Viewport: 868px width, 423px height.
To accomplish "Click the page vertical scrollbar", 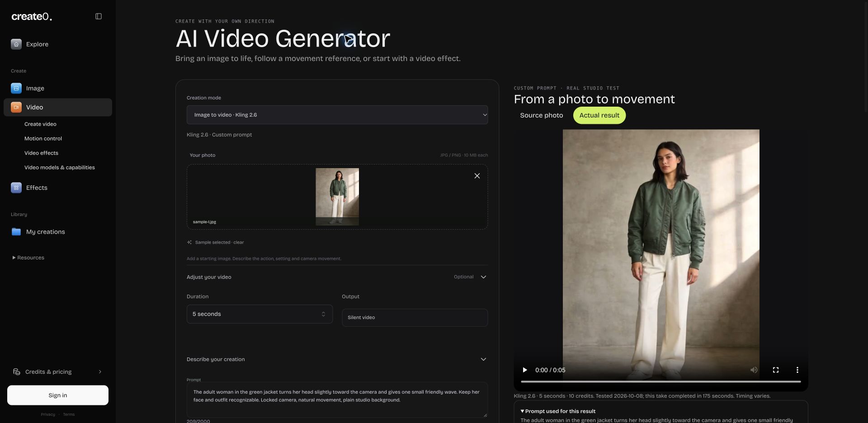I will (x=866, y=56).
